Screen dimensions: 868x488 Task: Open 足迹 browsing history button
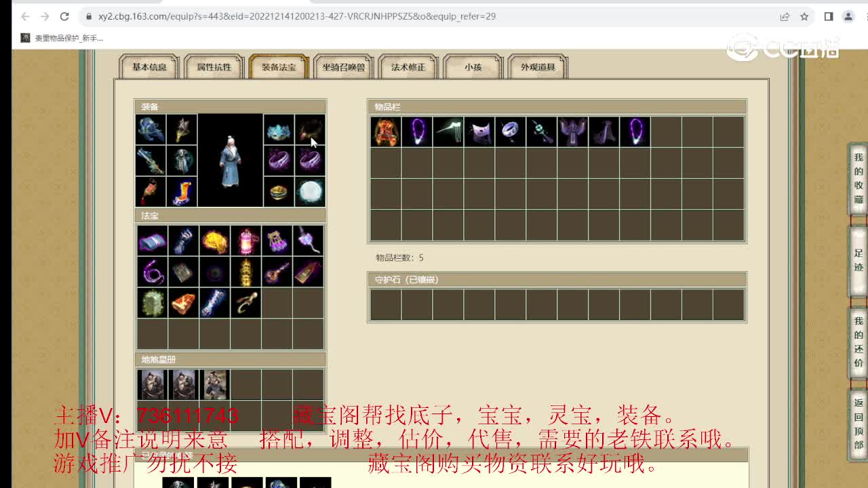coord(859,260)
